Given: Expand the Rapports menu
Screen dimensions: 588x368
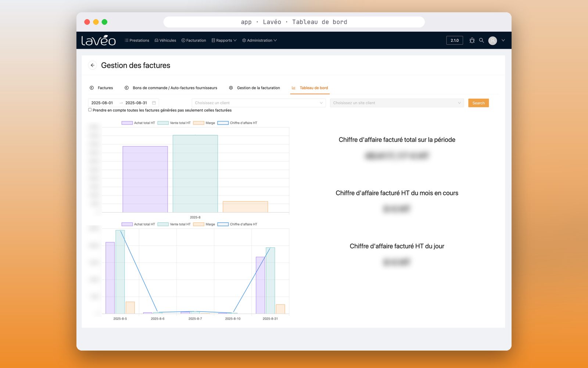Looking at the screenshot, I should pyautogui.click(x=224, y=40).
